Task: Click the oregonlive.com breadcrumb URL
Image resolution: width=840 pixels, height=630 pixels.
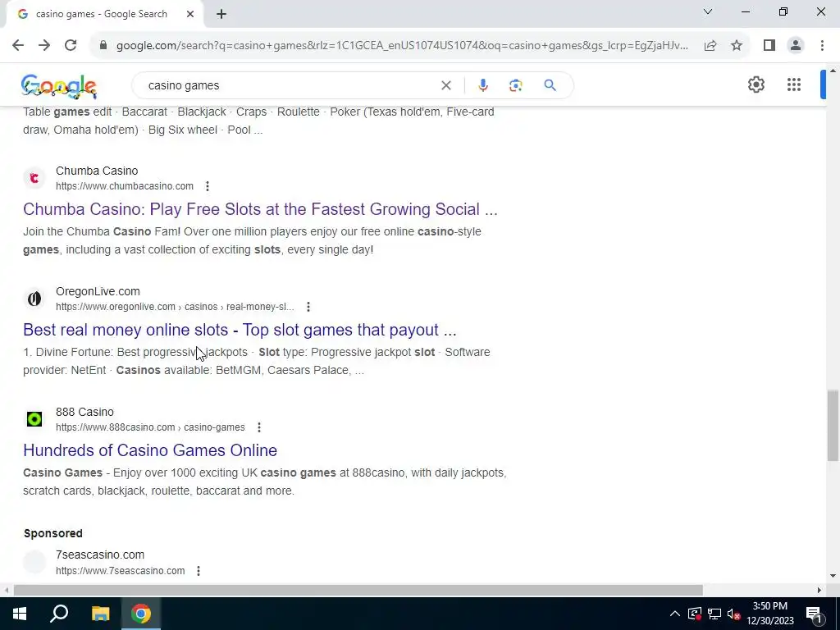Action: [175, 307]
